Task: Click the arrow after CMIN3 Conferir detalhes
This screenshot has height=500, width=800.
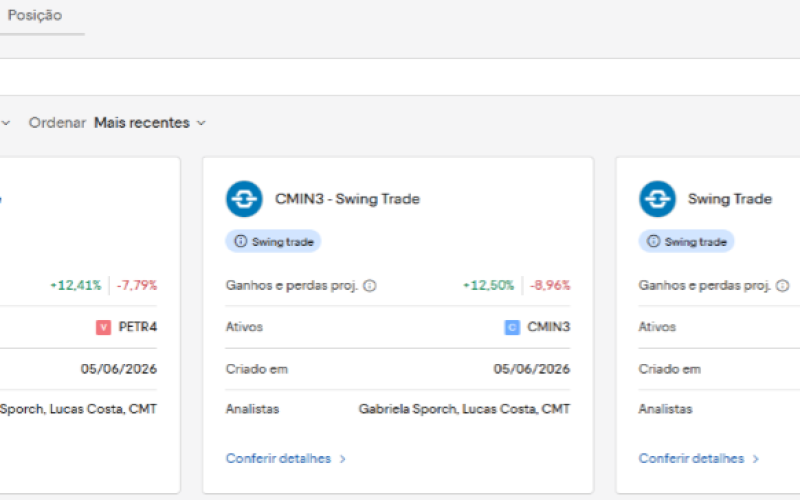Action: pyautogui.click(x=342, y=459)
